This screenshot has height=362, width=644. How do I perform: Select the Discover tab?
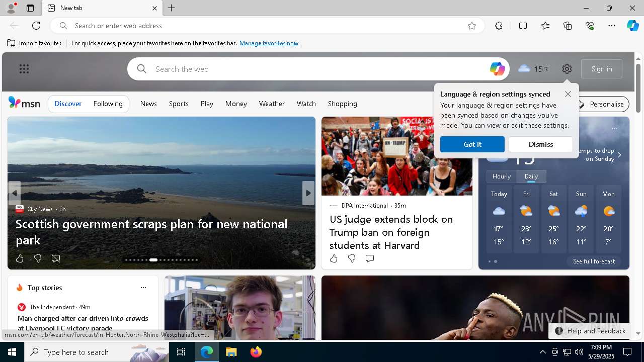[x=68, y=104]
